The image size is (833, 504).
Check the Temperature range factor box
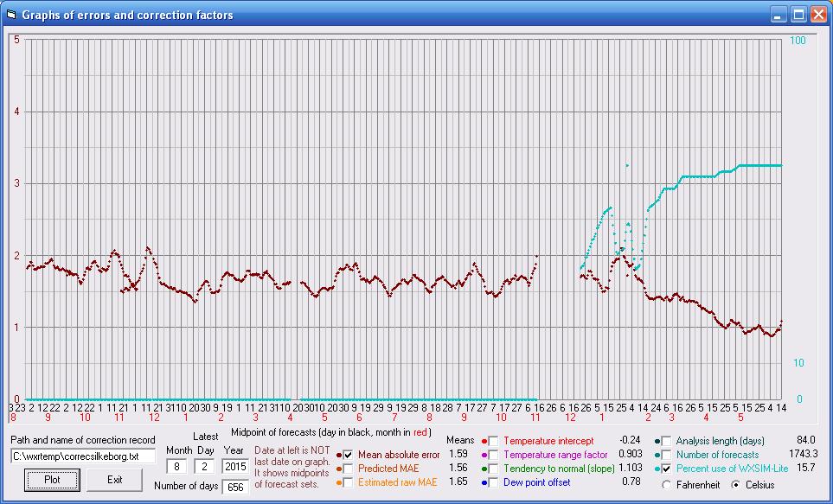(493, 455)
